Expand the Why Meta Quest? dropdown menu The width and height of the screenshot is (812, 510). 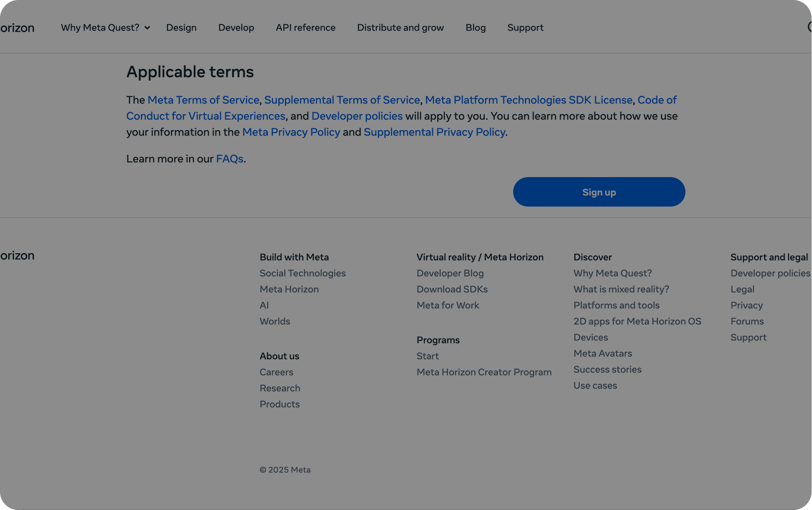point(105,28)
